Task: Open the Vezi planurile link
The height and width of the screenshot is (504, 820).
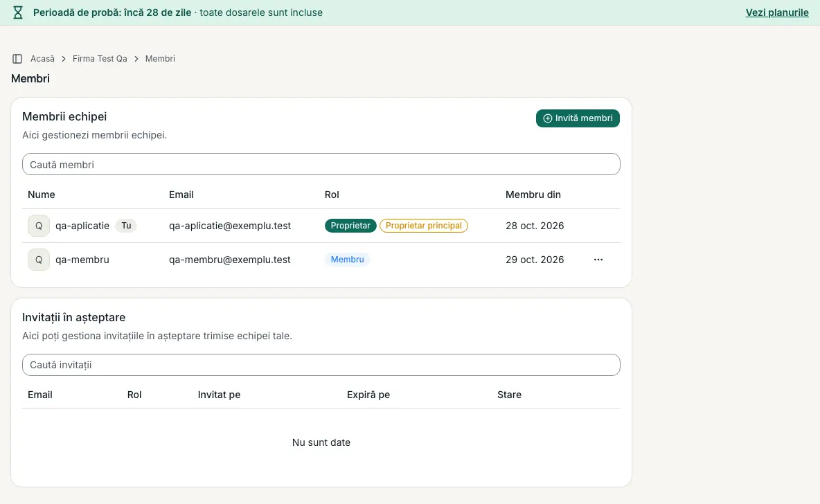Action: coord(777,12)
